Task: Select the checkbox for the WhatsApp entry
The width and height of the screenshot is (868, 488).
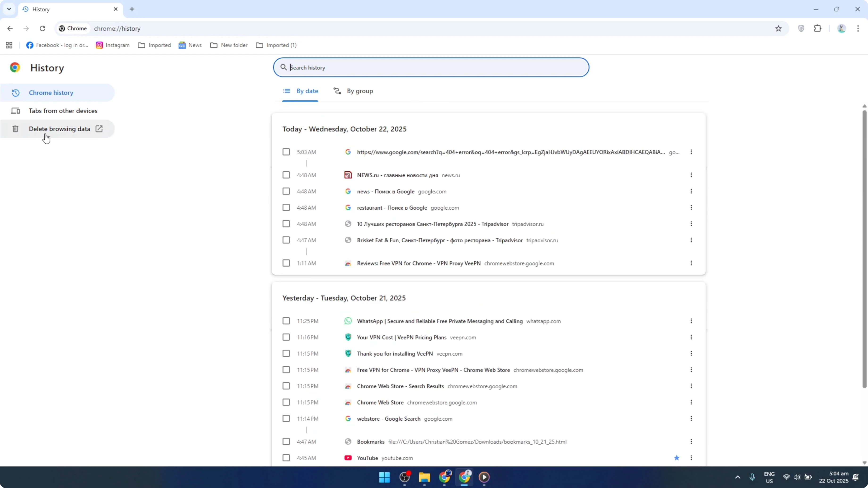Action: pyautogui.click(x=286, y=321)
